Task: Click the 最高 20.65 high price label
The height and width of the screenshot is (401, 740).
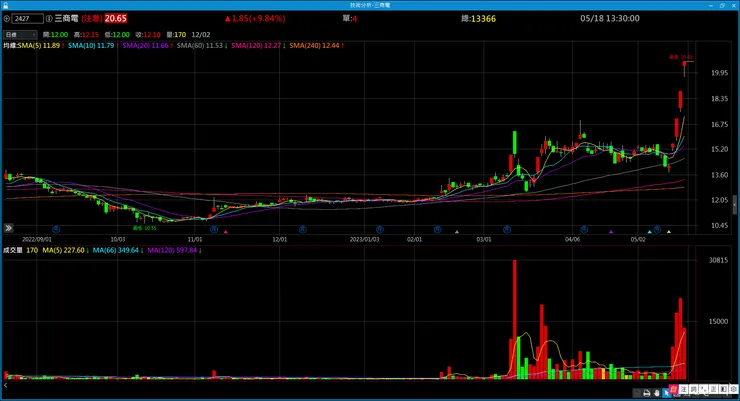Action: [x=681, y=57]
